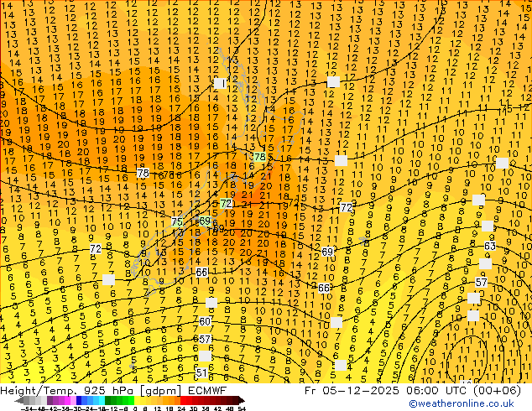Click the '24' legend scale value
The height and width of the screenshot is (411, 532).
click(181, 409)
